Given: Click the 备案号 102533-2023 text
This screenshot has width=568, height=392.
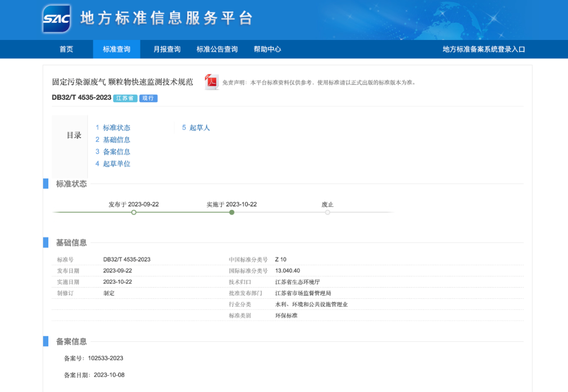Looking at the screenshot, I should pyautogui.click(x=94, y=358).
